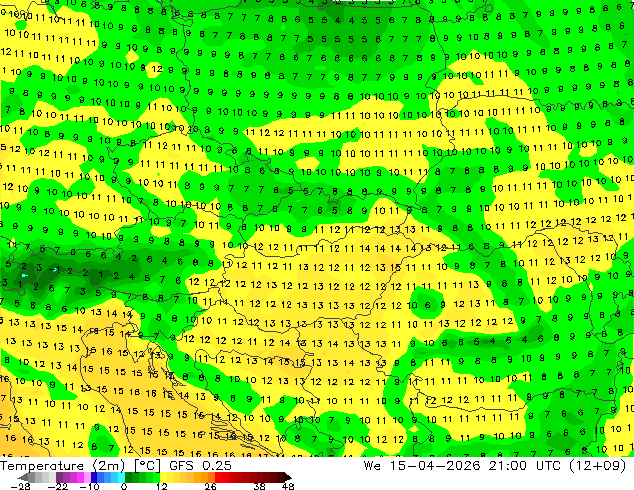Select the dark purple color scale segment

click(59, 477)
